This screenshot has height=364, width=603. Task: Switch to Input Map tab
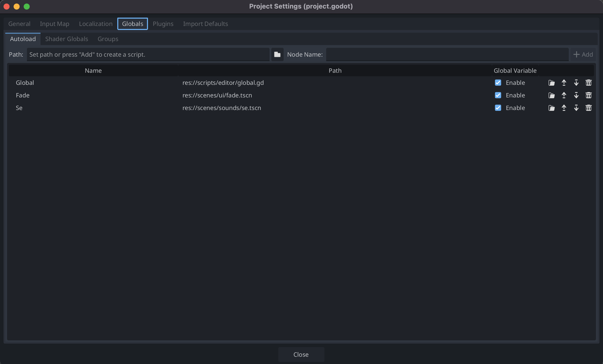54,24
